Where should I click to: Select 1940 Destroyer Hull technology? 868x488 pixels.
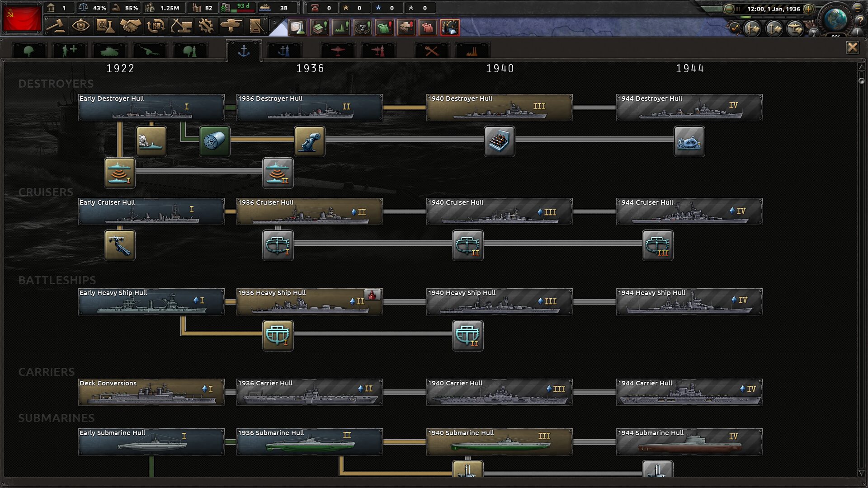point(500,108)
